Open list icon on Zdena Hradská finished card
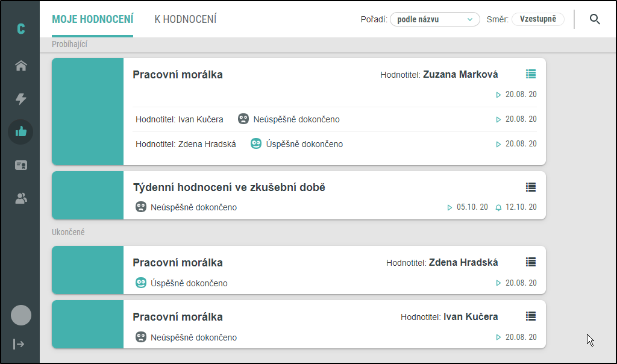Image resolution: width=617 pixels, height=364 pixels. 531,262
